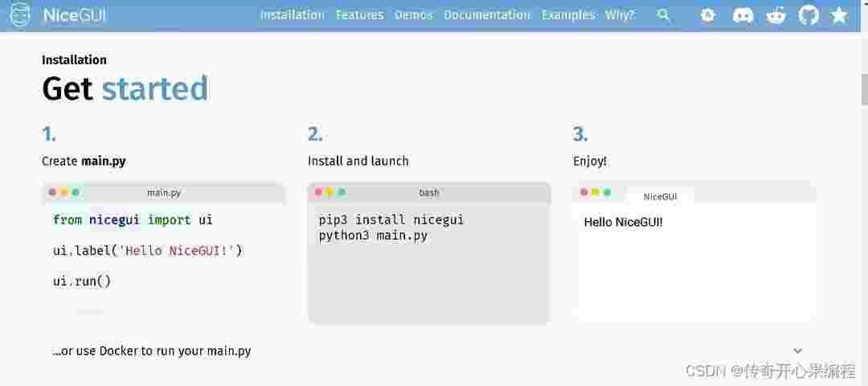The height and width of the screenshot is (386, 868).
Task: Click the page vertical scrollbar thumb
Action: [864, 89]
